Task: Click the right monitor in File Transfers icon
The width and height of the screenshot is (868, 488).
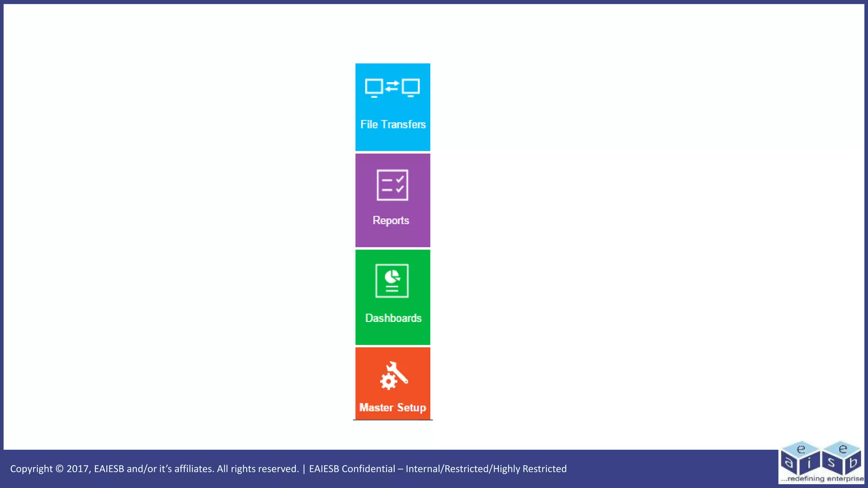Action: 411,87
